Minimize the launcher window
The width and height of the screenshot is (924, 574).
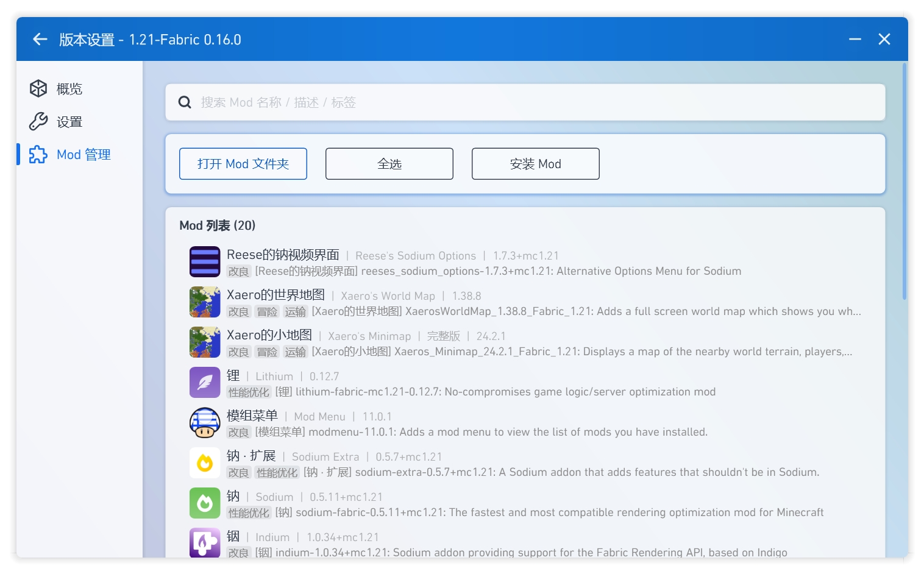tap(855, 40)
